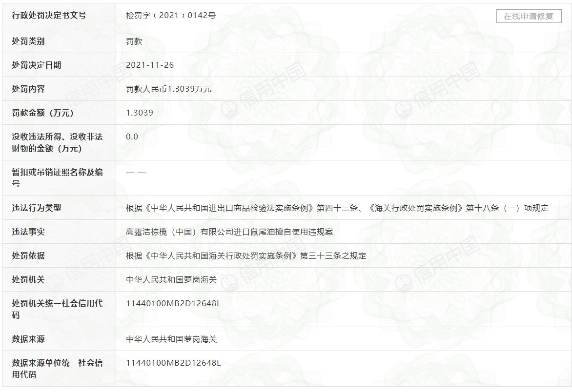The height and width of the screenshot is (392, 572).
Task: Click the confiscated amount value 0.0
Action: click(x=132, y=137)
